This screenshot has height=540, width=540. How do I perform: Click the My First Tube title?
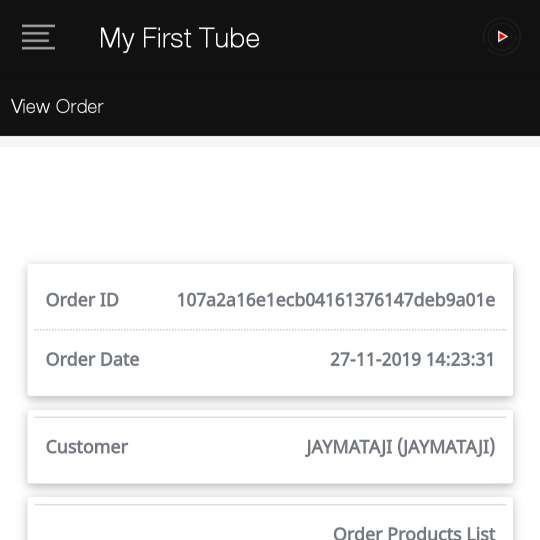click(179, 38)
